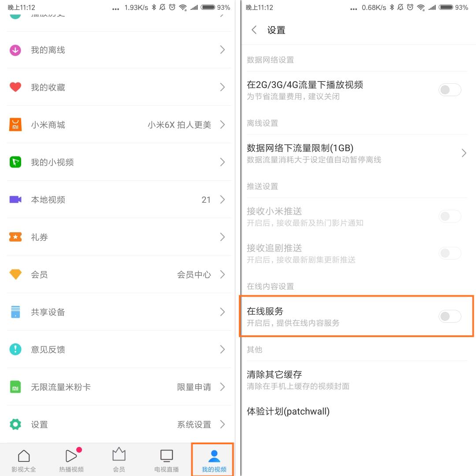Screen dimensions: 476x476
Task: Enable the 在线服务 switch
Action: 450,316
